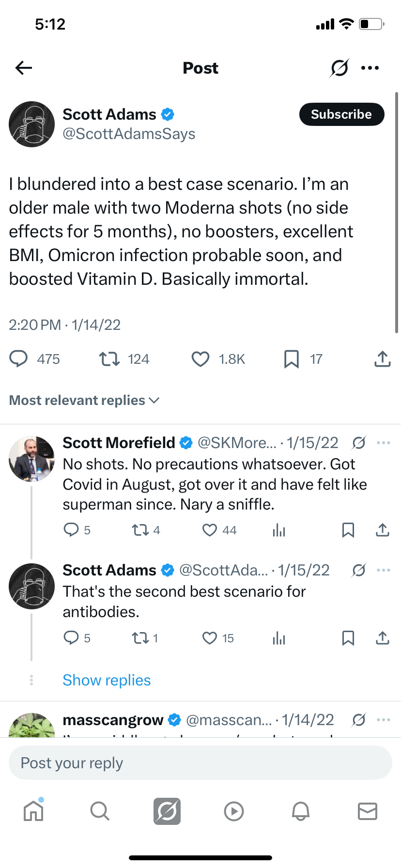Switch to the Search tab
401x868 pixels.
100,811
